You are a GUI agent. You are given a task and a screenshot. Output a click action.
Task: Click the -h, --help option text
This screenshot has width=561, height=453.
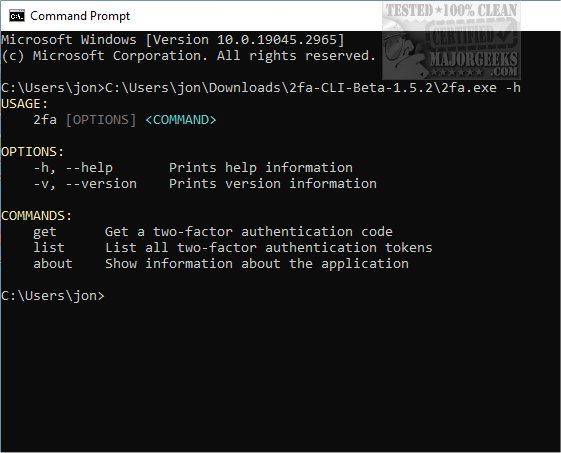click(x=73, y=168)
